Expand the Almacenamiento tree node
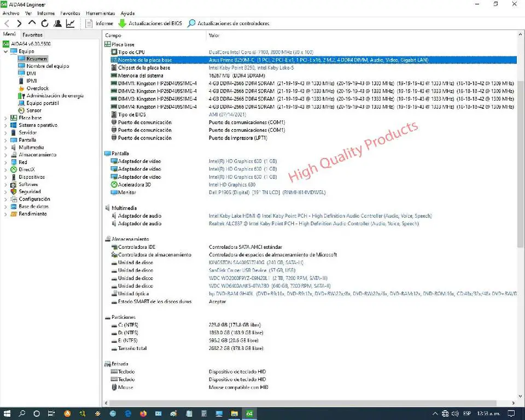The height and width of the screenshot is (420, 525). pyautogui.click(x=5, y=155)
